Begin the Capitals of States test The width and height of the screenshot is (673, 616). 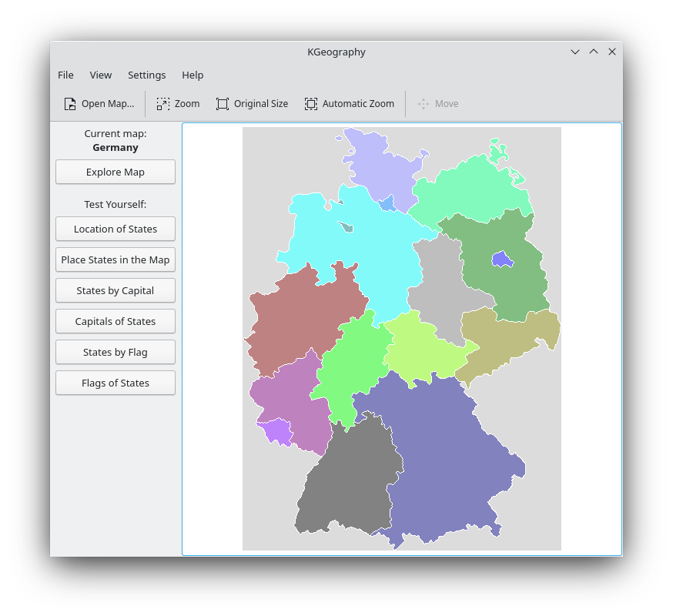(x=116, y=321)
